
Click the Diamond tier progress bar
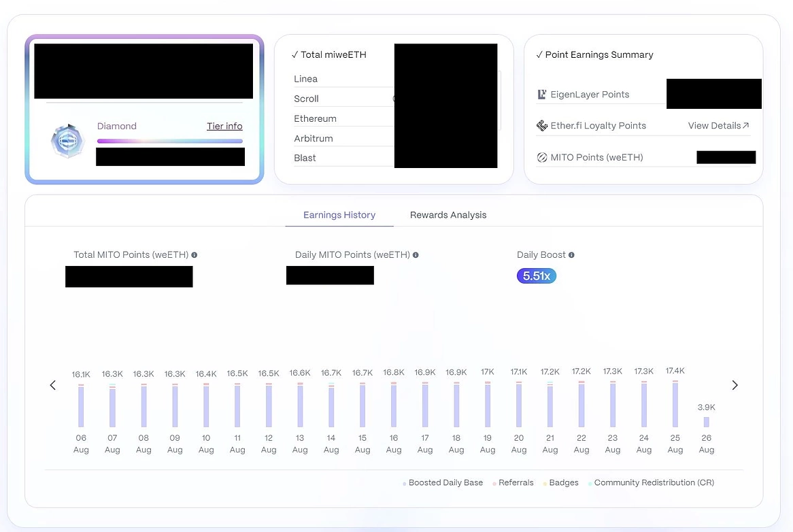coord(170,141)
